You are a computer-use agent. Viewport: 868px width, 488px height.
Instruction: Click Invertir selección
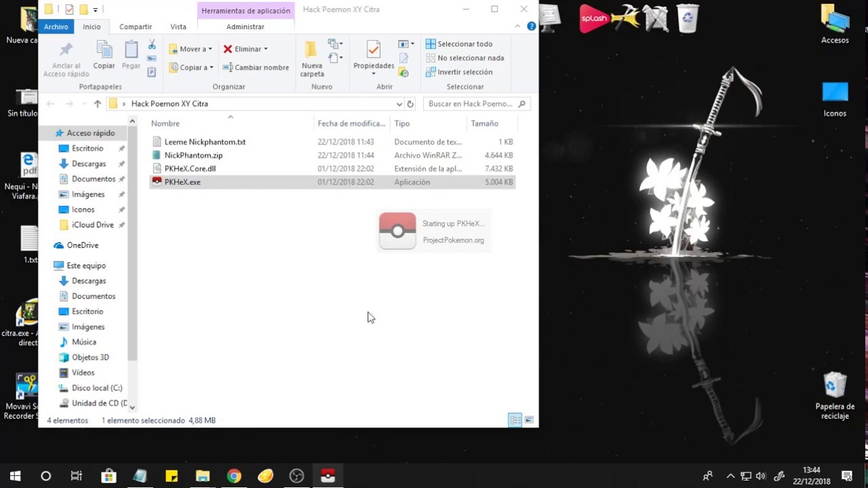pos(459,72)
